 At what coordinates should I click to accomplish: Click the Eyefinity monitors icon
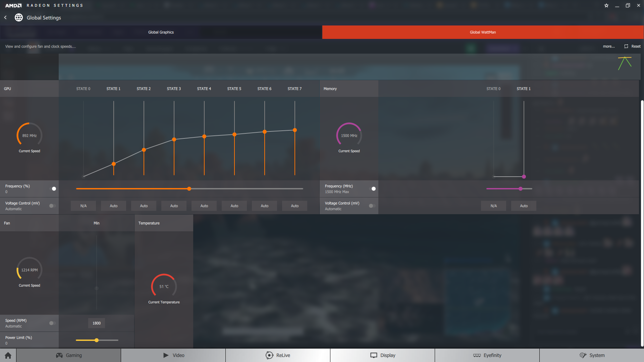click(477, 355)
